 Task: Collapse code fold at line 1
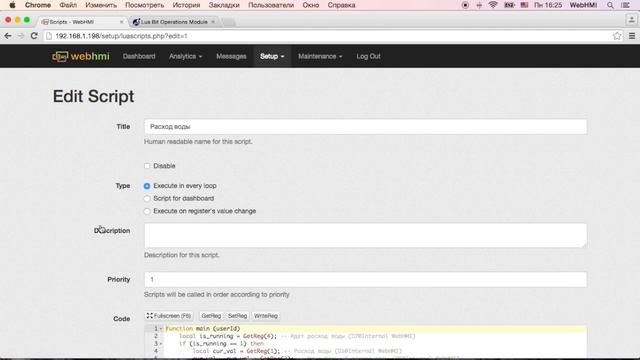coord(161,329)
